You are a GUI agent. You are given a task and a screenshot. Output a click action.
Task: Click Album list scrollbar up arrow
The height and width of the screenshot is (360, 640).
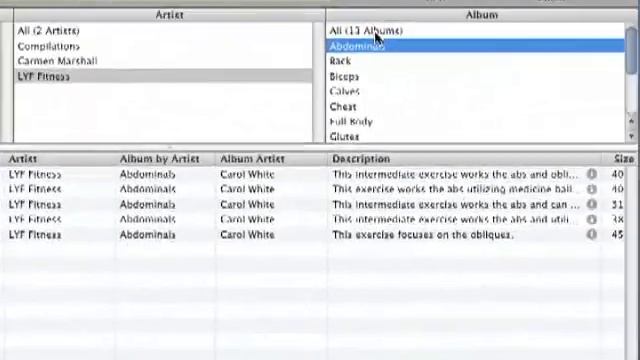[631, 121]
